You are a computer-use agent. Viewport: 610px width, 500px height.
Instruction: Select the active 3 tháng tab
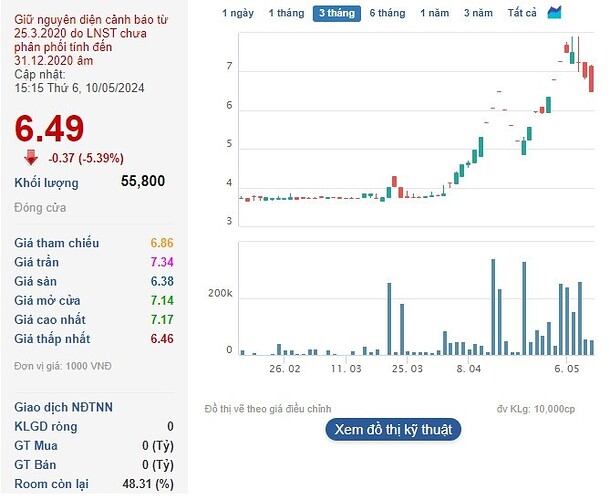[x=337, y=14]
